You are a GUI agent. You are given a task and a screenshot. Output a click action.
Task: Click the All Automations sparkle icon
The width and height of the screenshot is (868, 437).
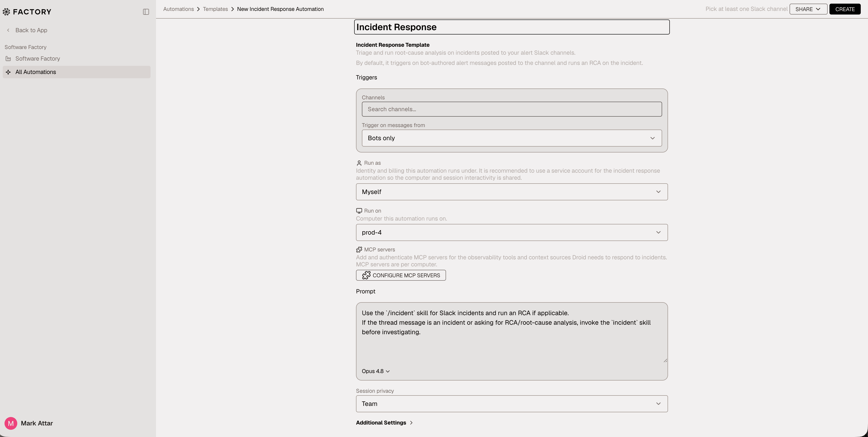[x=8, y=72]
